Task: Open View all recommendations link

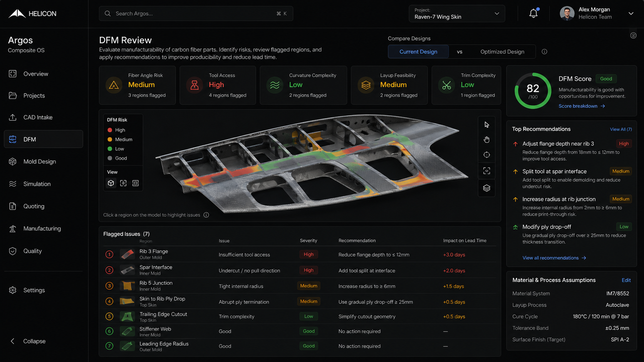Action: coord(554,258)
